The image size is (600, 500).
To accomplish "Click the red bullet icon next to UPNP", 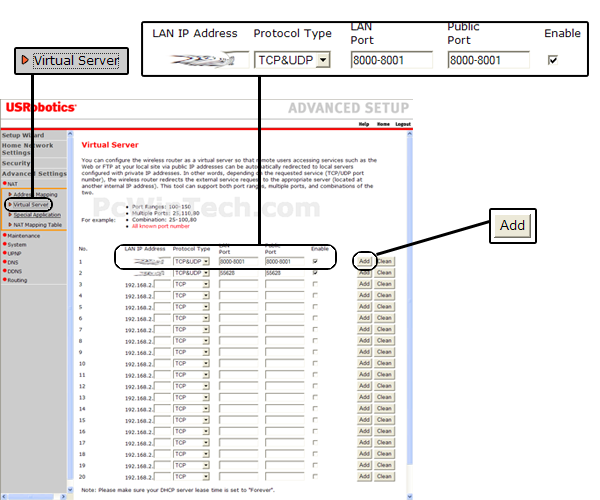I will coord(4,253).
